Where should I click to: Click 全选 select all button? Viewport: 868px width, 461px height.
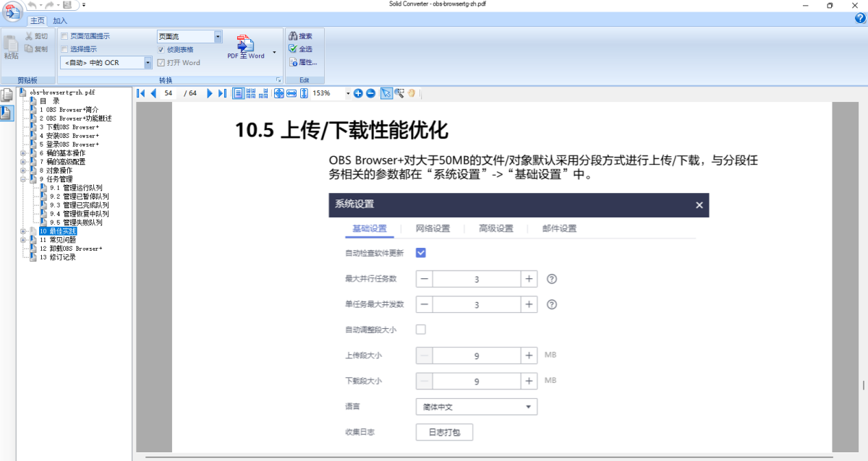pos(300,49)
